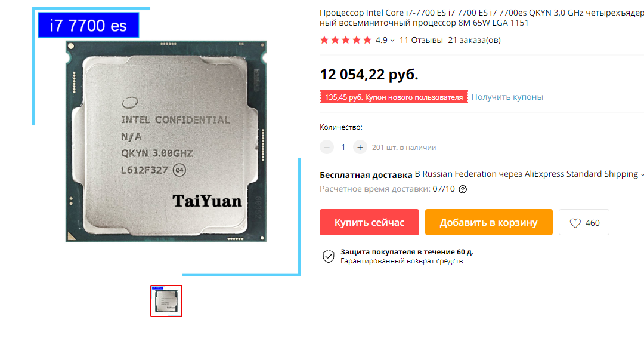Expand the 4.9 rating dropdown arrow
This screenshot has height=338, width=644.
[392, 40]
